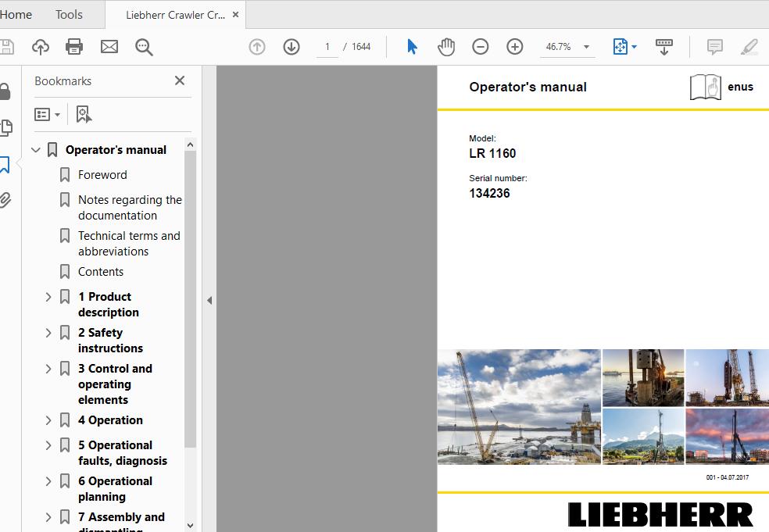The height and width of the screenshot is (532, 769).
Task: Send file by email envelope icon
Action: [x=109, y=47]
